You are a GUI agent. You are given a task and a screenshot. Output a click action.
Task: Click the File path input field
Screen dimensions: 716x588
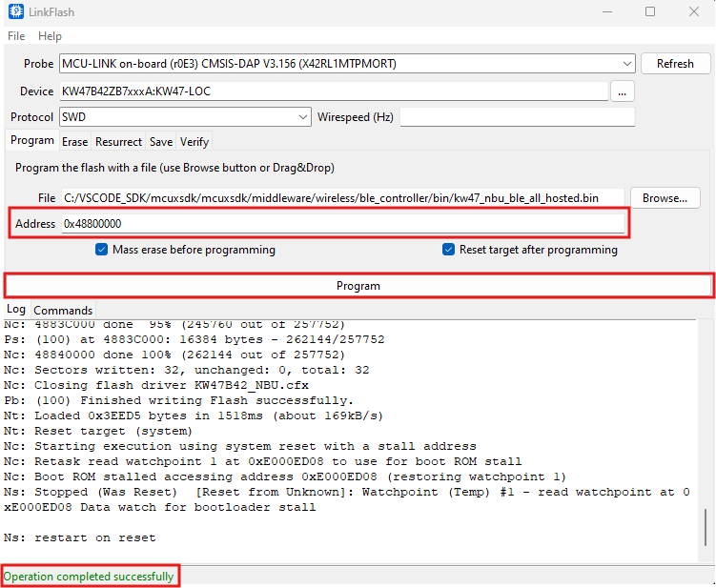343,198
